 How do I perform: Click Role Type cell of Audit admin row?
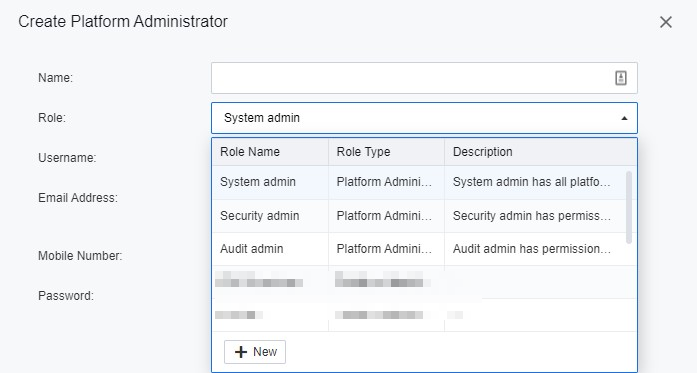point(386,249)
